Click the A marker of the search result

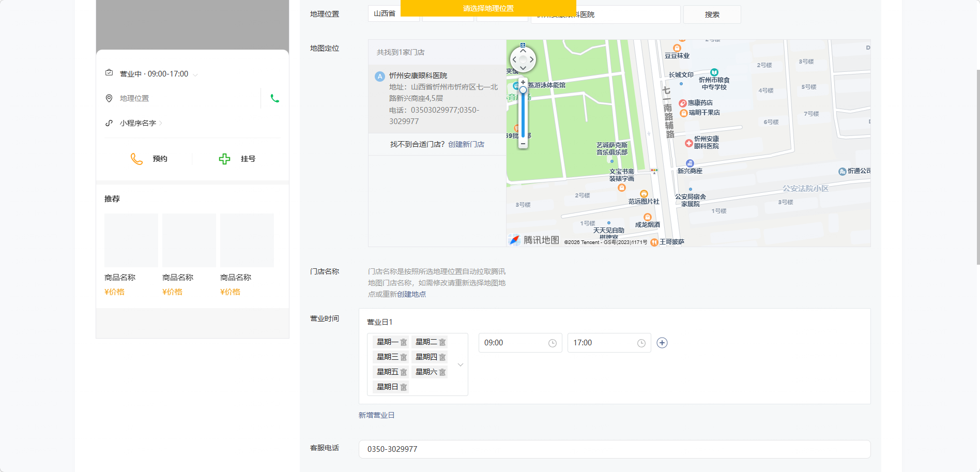point(380,77)
